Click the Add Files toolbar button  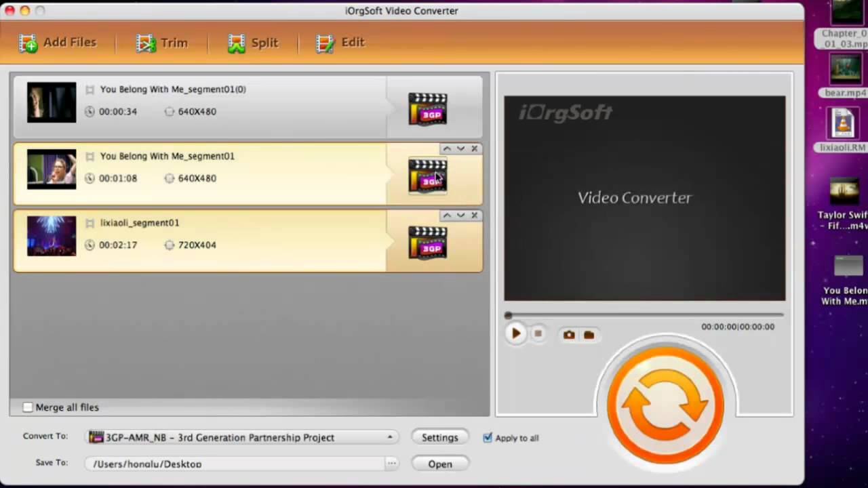pos(58,43)
